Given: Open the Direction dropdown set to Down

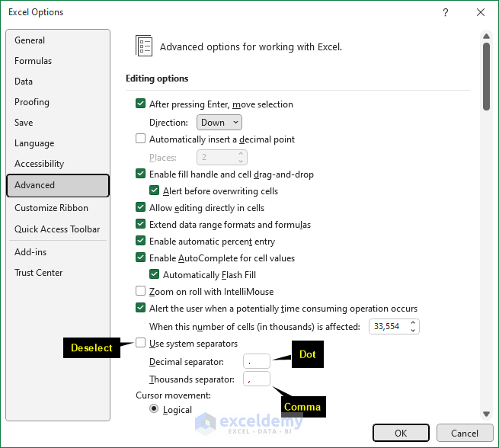Looking at the screenshot, I should 219,123.
